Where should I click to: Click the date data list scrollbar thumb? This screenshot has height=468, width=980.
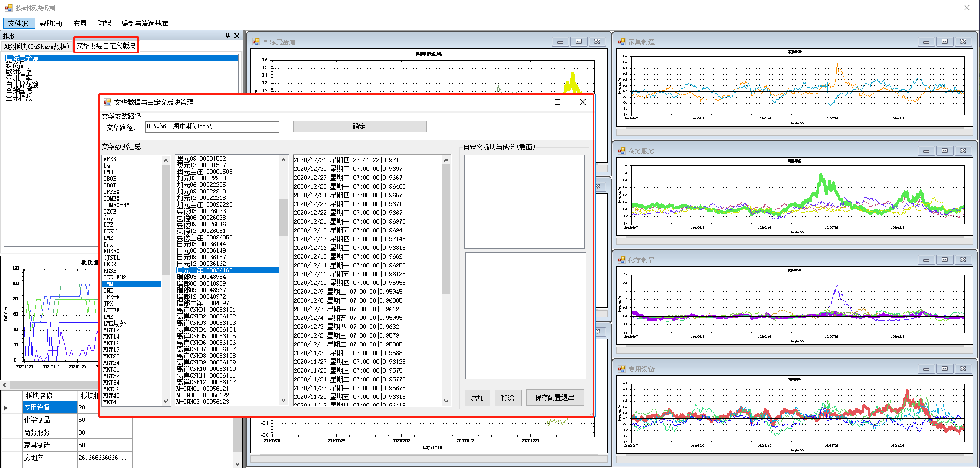click(x=446, y=229)
